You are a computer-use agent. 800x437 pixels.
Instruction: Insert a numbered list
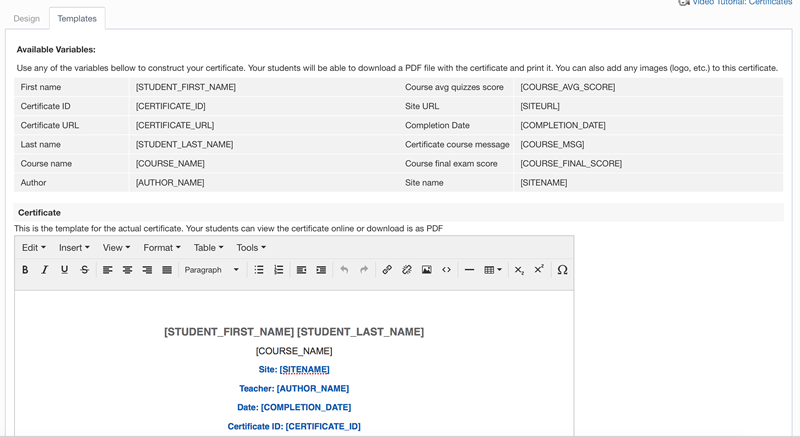click(279, 270)
